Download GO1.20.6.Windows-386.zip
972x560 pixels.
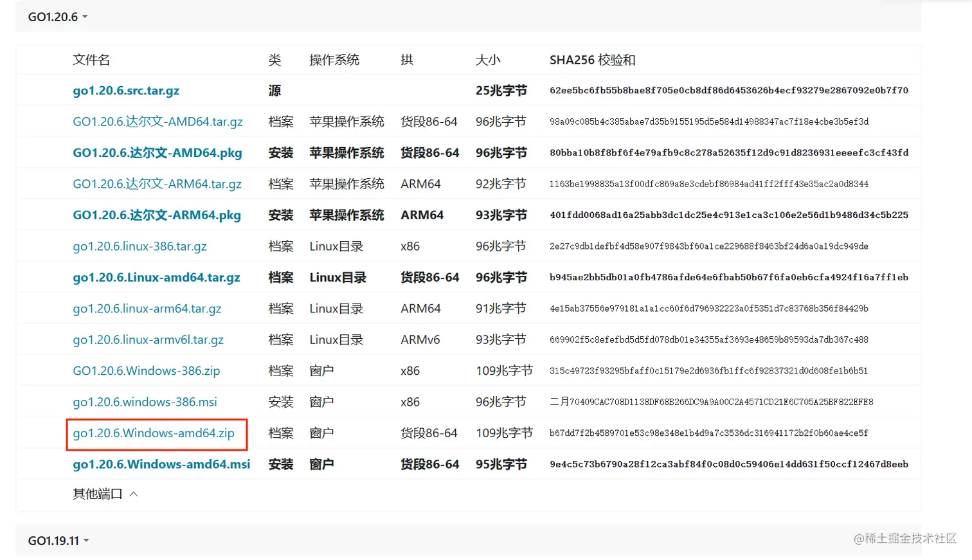click(147, 371)
